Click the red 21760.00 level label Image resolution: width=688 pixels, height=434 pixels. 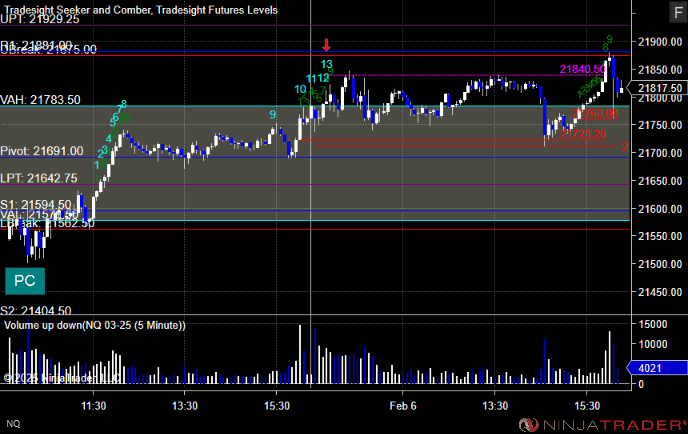pos(595,113)
